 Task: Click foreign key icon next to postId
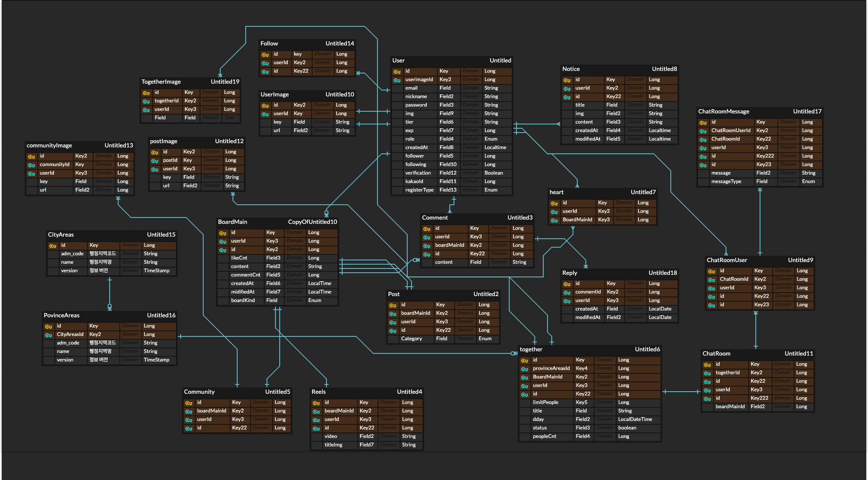click(154, 161)
